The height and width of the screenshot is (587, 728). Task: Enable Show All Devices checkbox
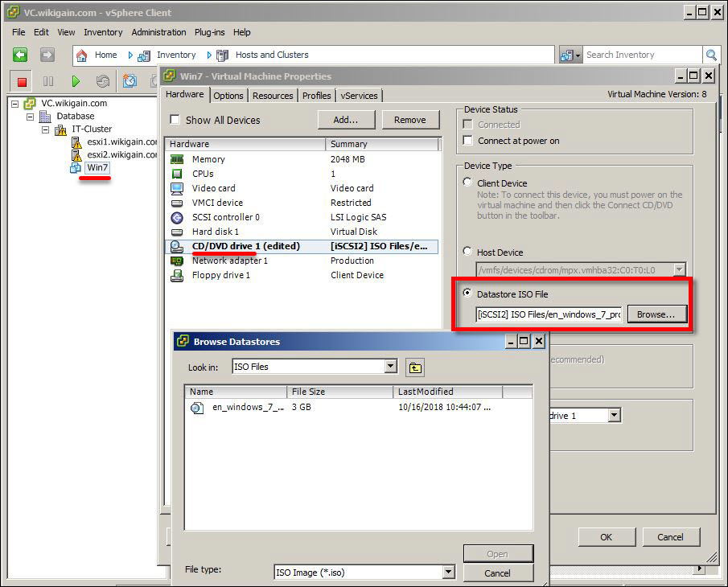pos(175,120)
